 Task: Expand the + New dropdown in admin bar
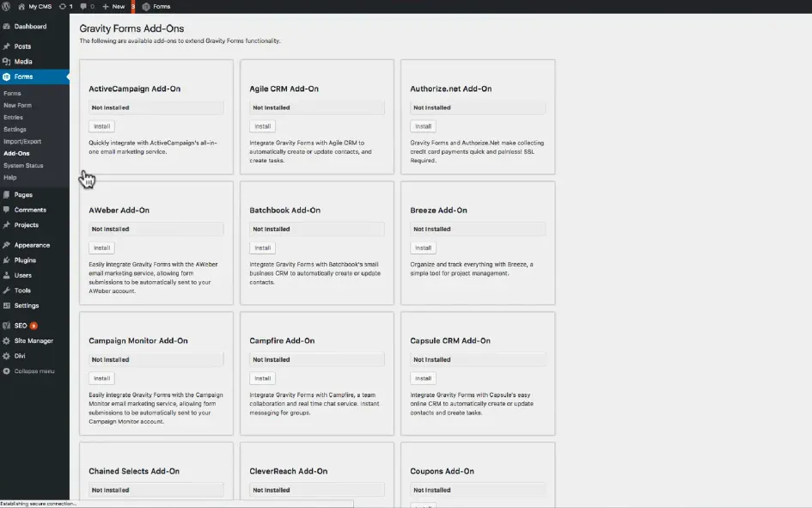[113, 6]
